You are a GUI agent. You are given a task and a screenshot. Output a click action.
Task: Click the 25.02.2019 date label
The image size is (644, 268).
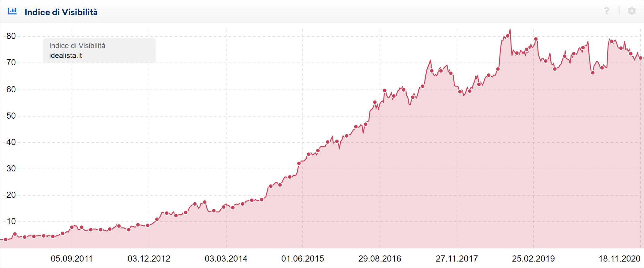[x=534, y=259]
